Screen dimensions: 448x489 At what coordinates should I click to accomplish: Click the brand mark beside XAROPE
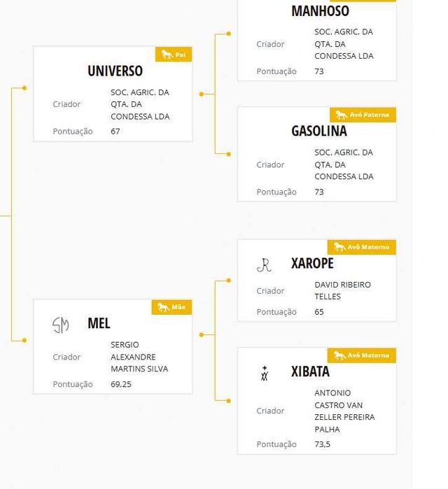click(x=264, y=264)
